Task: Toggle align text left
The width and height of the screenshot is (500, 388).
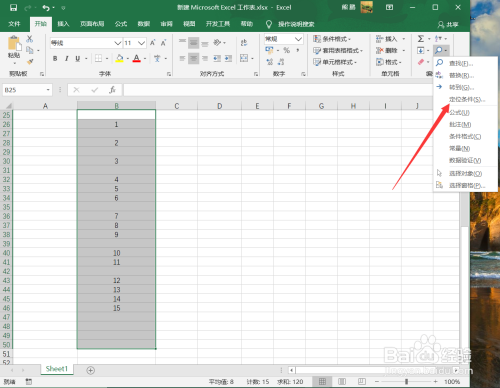Action: [x=182, y=59]
